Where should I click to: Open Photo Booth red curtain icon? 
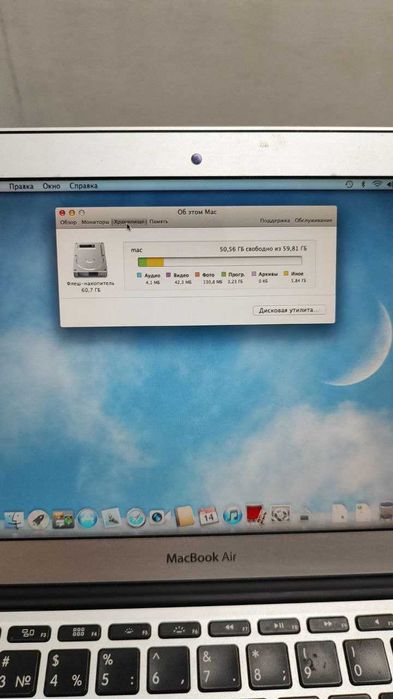point(255,515)
